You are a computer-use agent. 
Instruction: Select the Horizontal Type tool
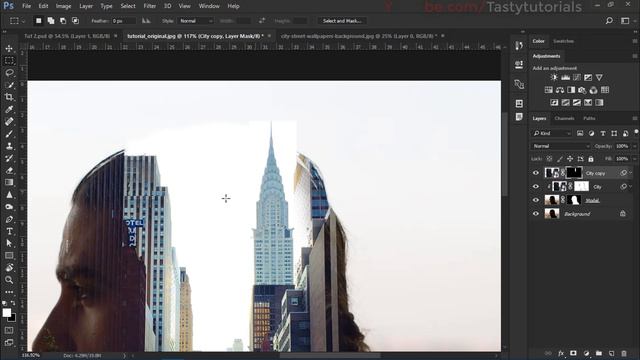pyautogui.click(x=9, y=231)
